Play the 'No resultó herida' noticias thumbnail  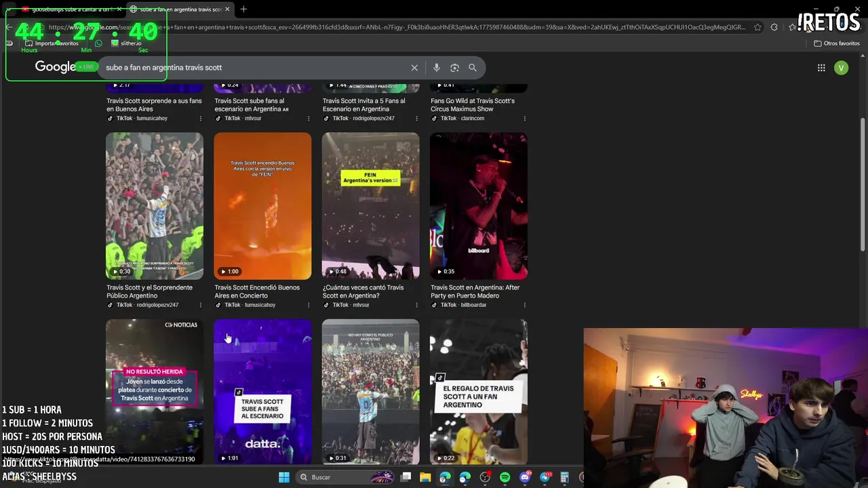point(155,392)
